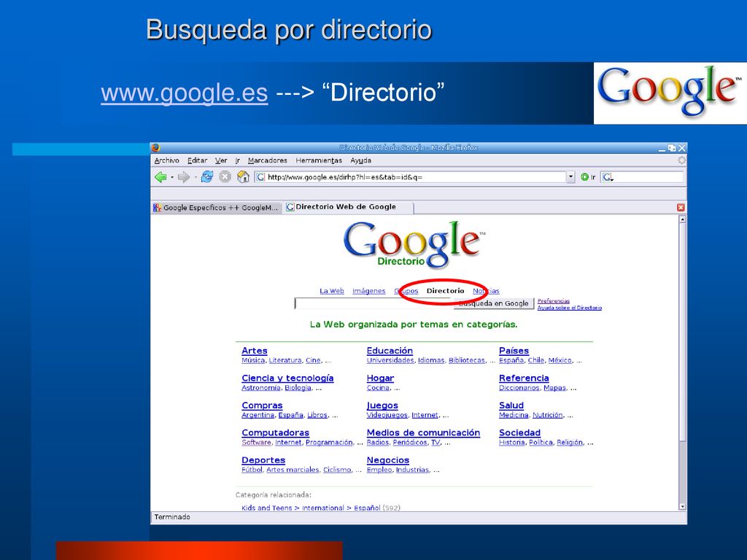Open the Negocios category
The height and width of the screenshot is (560, 747).
pos(388,460)
